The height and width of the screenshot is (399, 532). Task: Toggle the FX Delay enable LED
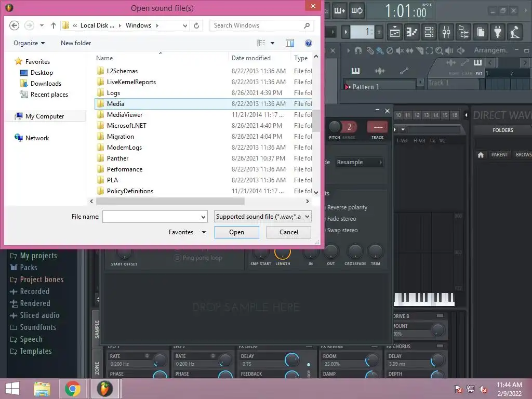pyautogui.click(x=309, y=347)
